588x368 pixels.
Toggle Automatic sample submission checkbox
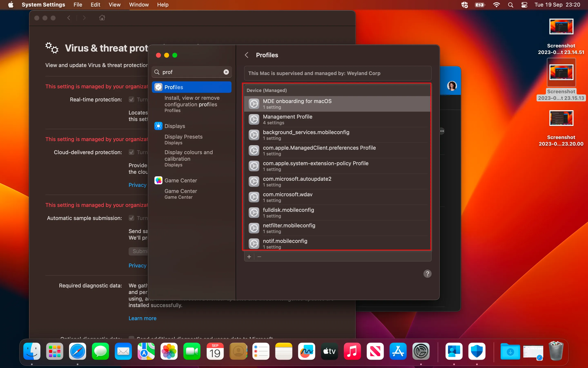(131, 218)
